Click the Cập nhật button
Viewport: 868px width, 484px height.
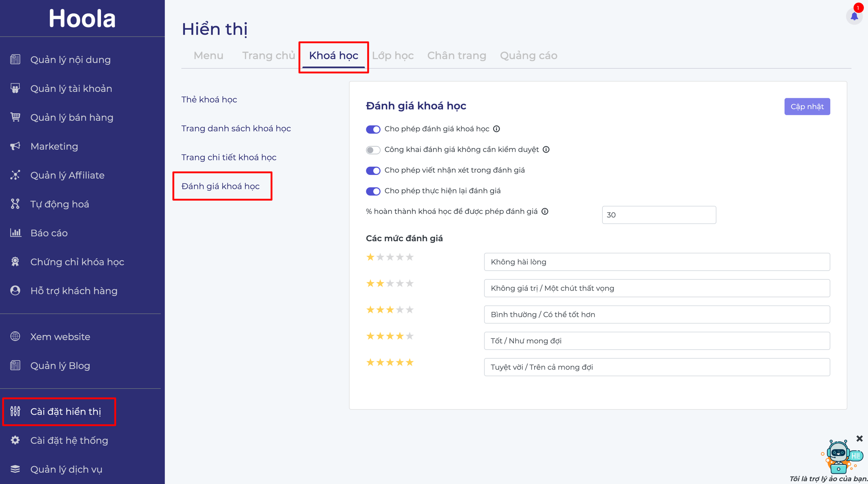click(x=807, y=107)
